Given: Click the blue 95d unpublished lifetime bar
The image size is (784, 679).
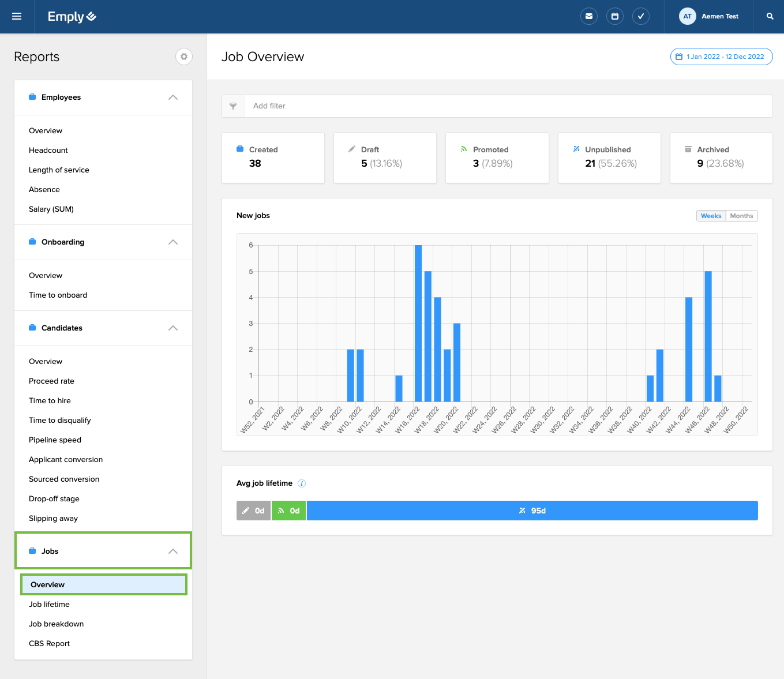Looking at the screenshot, I should [x=532, y=511].
